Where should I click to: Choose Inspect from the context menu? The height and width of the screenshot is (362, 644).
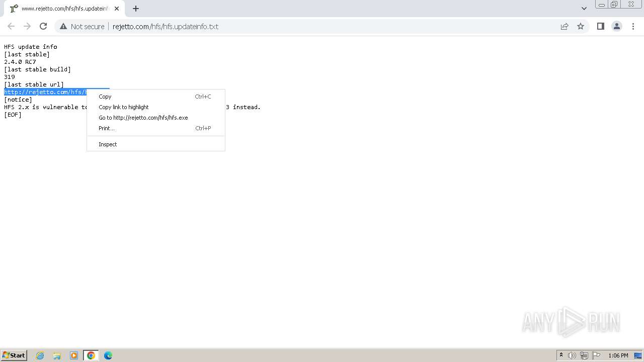point(156,144)
